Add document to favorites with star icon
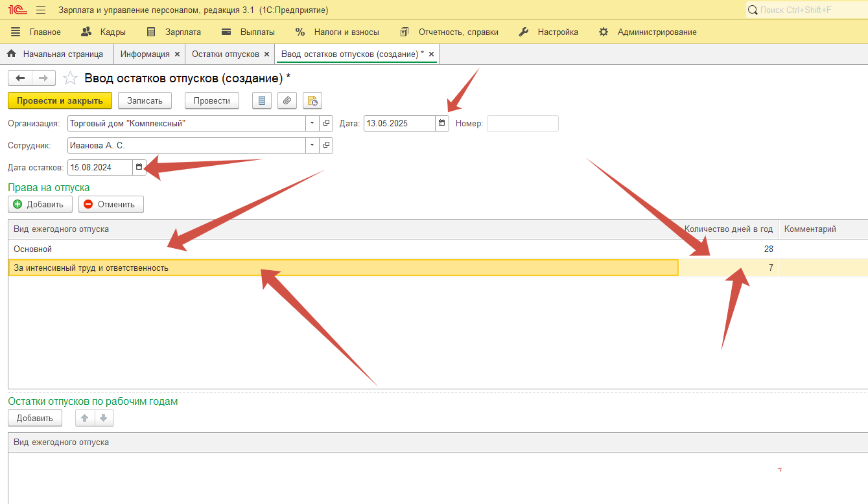This screenshot has height=504, width=868. (x=70, y=78)
